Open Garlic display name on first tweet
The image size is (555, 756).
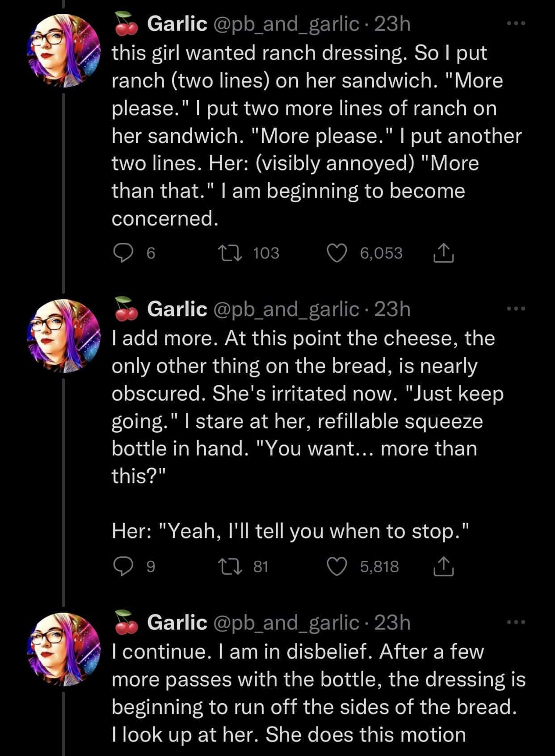coord(177,24)
